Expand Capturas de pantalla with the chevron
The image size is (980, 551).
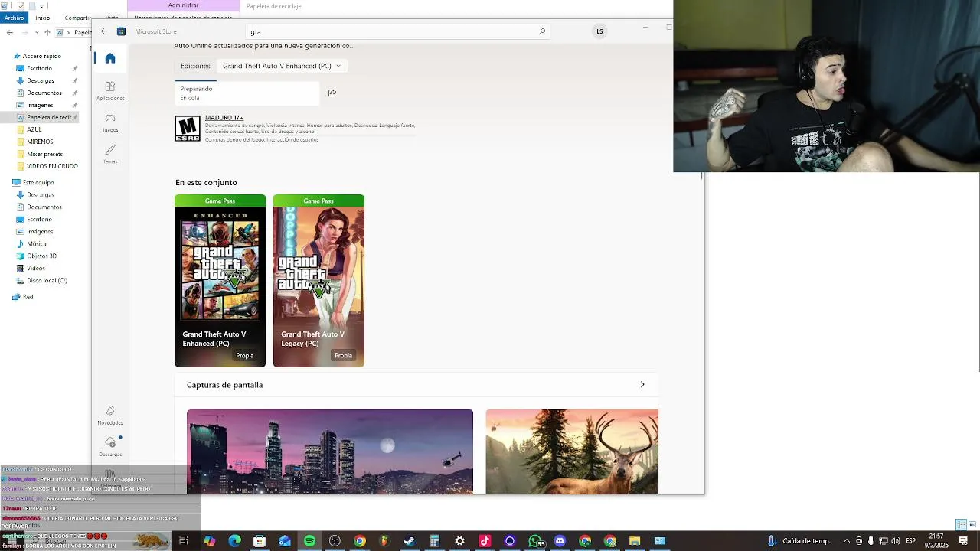(642, 385)
